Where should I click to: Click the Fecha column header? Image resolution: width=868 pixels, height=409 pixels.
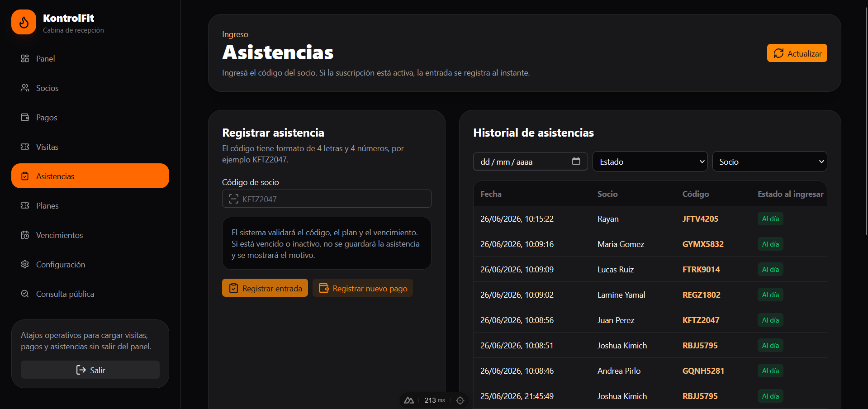(x=491, y=194)
